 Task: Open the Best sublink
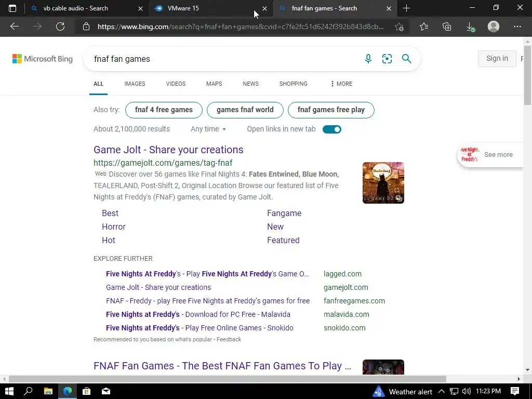pos(110,213)
